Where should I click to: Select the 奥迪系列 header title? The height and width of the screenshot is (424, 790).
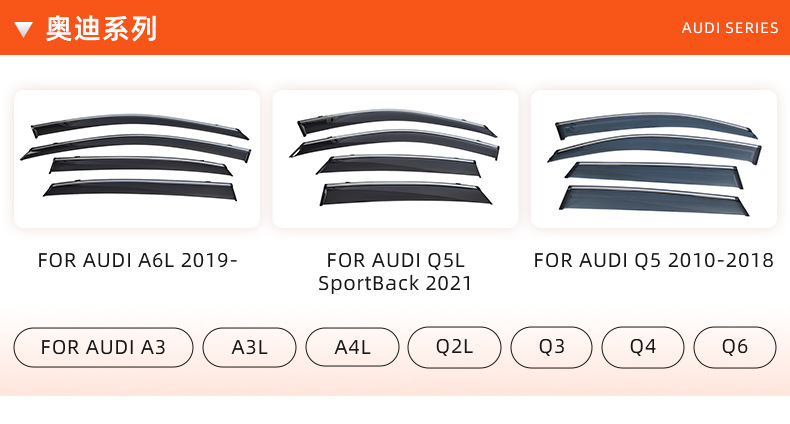pyautogui.click(x=101, y=28)
